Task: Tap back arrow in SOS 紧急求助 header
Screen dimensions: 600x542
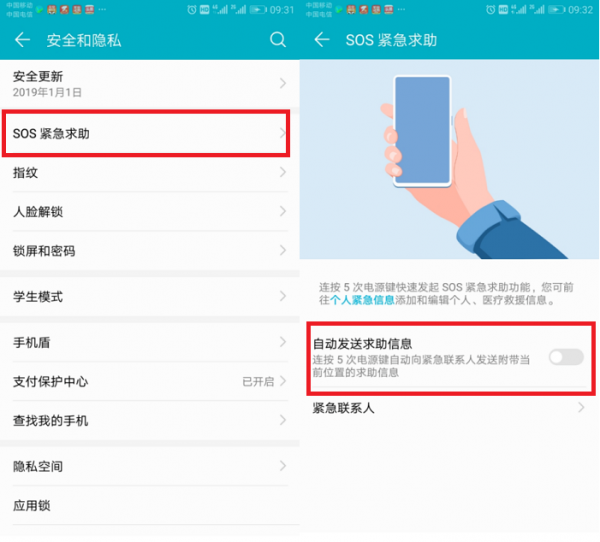Action: 322,40
